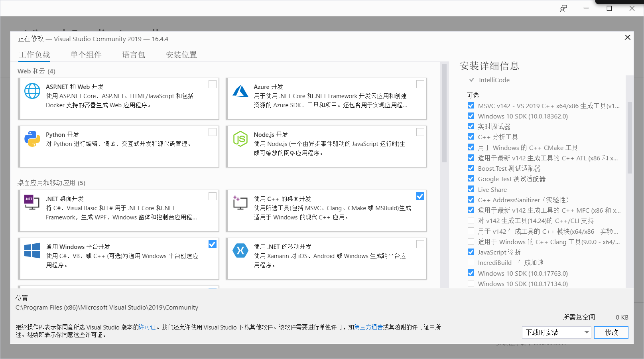Uncheck MSVC v142 build tools option
Viewport: 644px width, 359px height.
click(471, 105)
